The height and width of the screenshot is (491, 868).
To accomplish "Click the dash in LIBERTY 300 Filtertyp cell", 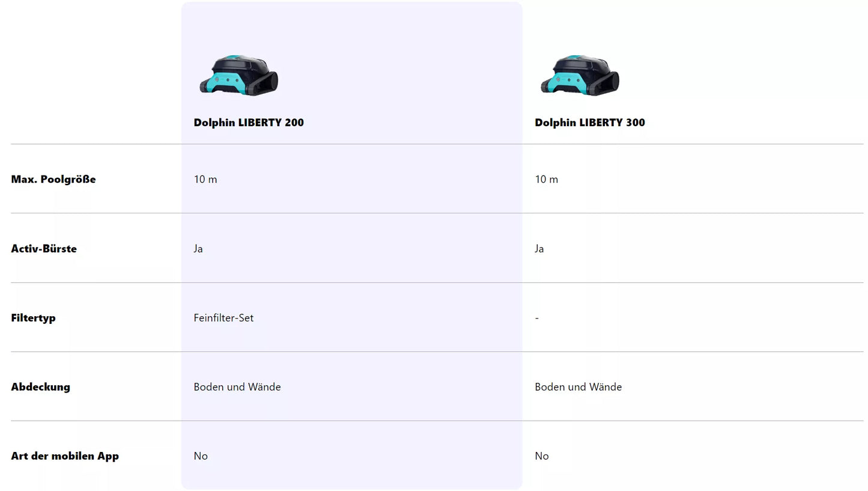I will [537, 318].
